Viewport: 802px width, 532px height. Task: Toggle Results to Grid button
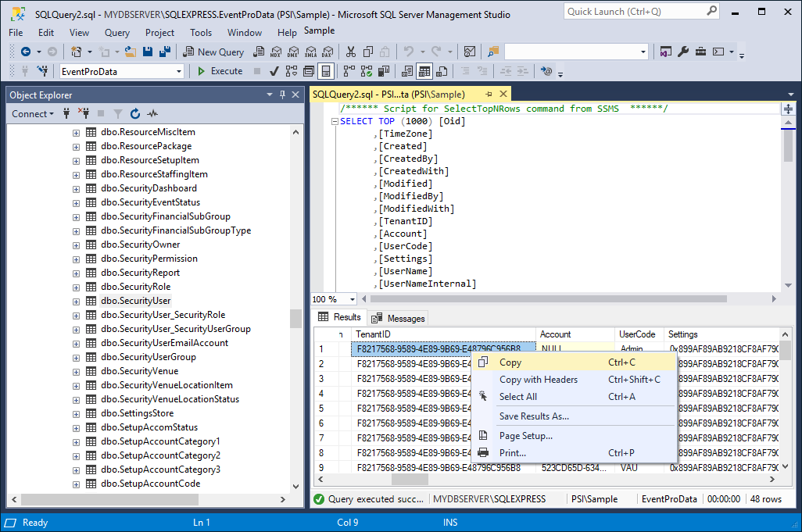(424, 71)
